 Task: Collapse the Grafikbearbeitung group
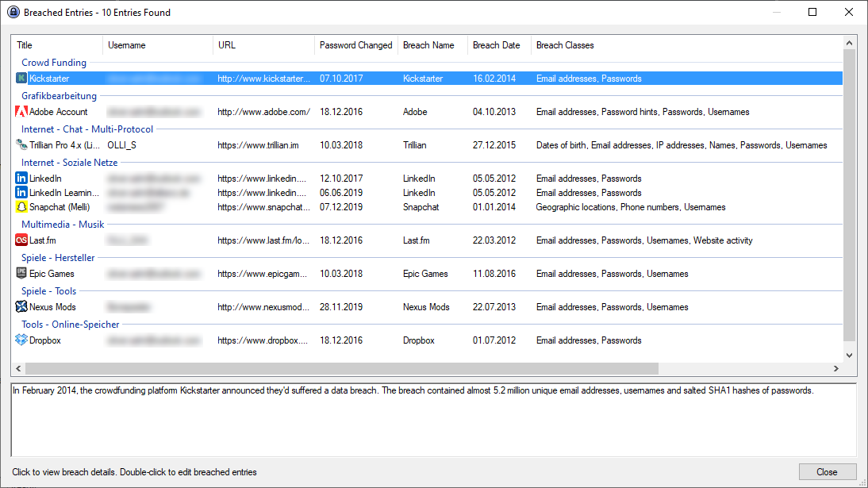pyautogui.click(x=59, y=96)
